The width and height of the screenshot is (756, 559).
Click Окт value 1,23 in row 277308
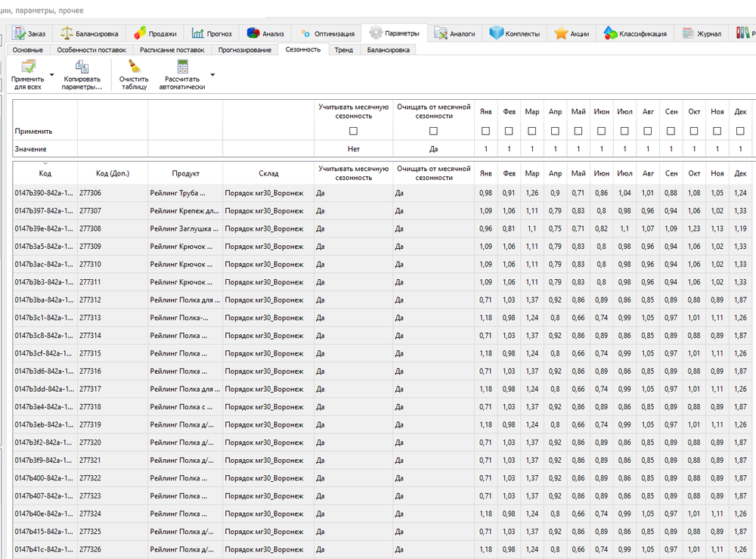694,228
